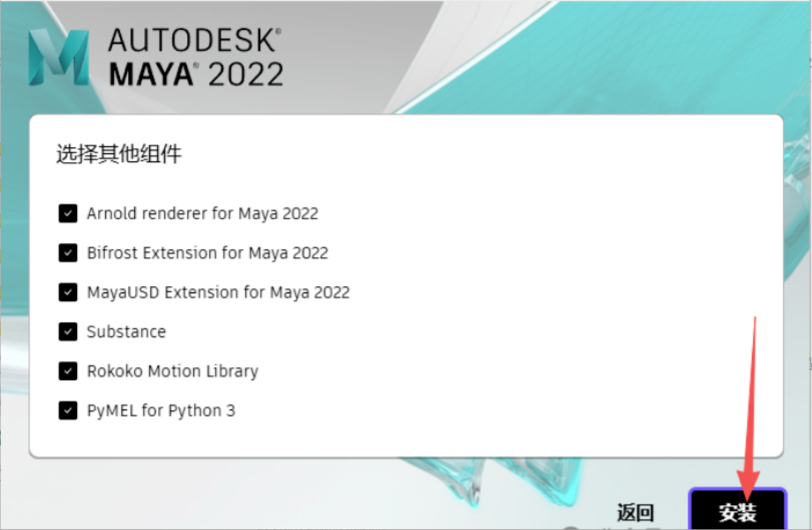Viewport: 812px width, 530px height.
Task: Click the Maya M logo icon
Action: (x=59, y=58)
